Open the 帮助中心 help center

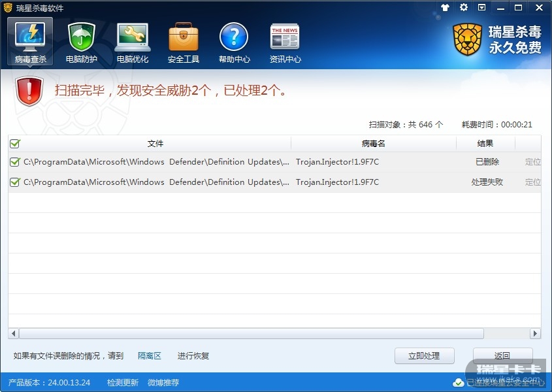(x=234, y=42)
